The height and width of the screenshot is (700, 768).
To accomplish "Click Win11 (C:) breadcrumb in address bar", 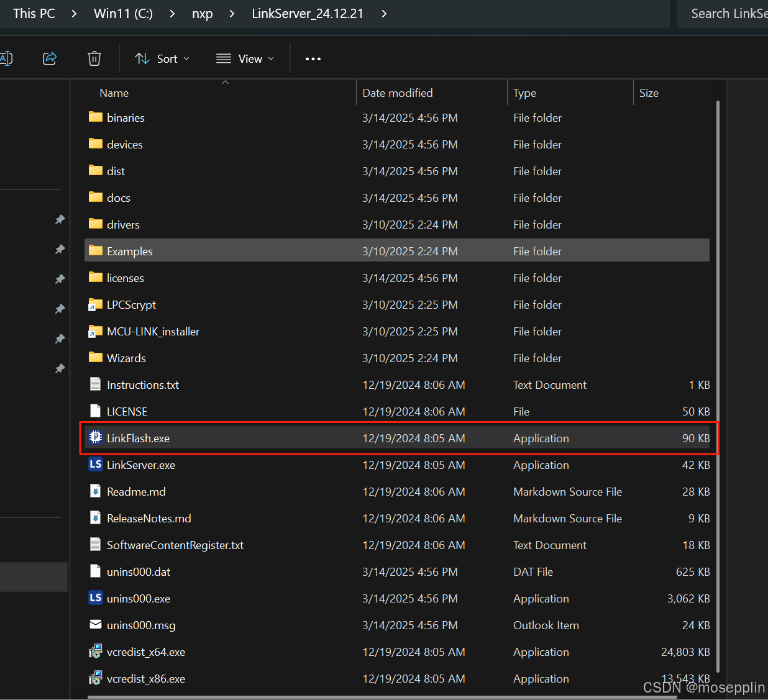I will (123, 13).
